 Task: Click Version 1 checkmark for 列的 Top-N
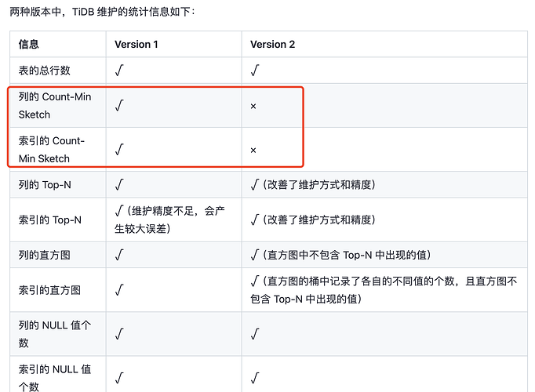click(118, 185)
